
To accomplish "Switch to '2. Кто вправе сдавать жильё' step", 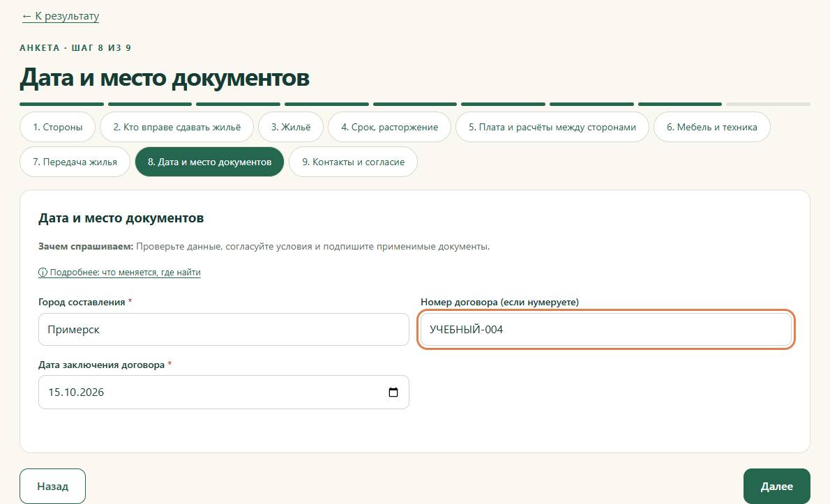I will [x=176, y=127].
